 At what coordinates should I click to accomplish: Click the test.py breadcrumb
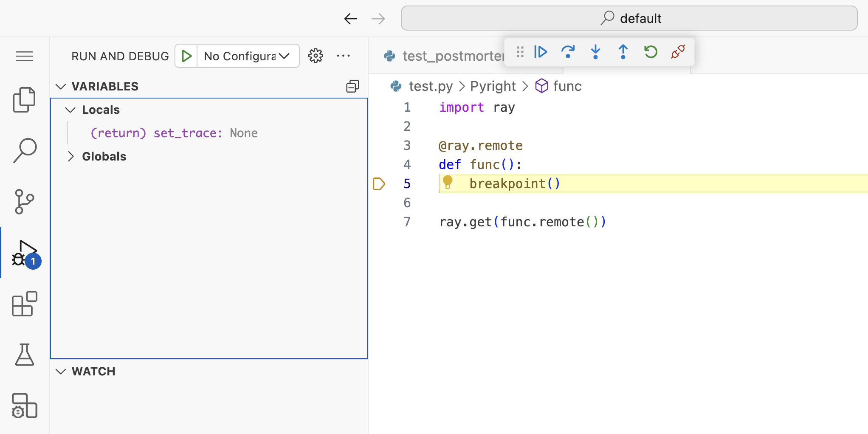(431, 86)
